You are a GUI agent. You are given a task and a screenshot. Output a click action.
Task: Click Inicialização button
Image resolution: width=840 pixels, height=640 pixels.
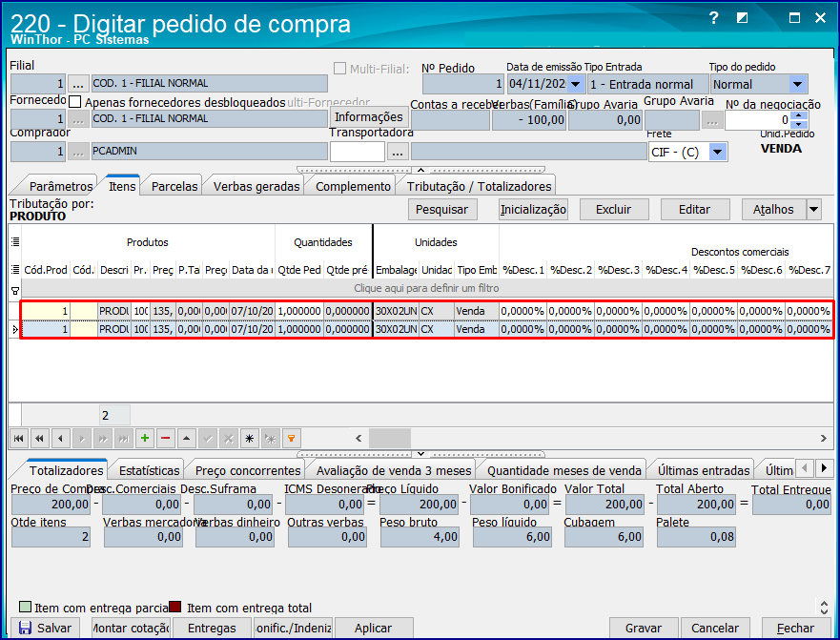[533, 210]
